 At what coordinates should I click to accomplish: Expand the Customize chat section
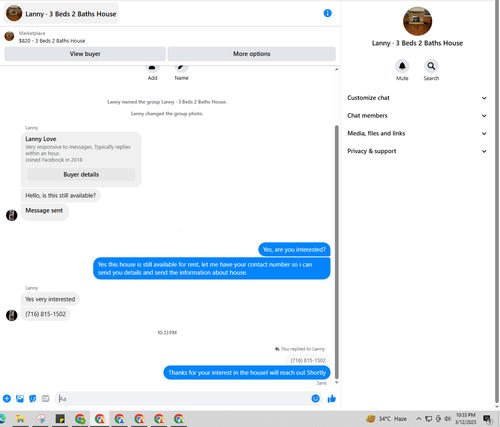pos(417,98)
